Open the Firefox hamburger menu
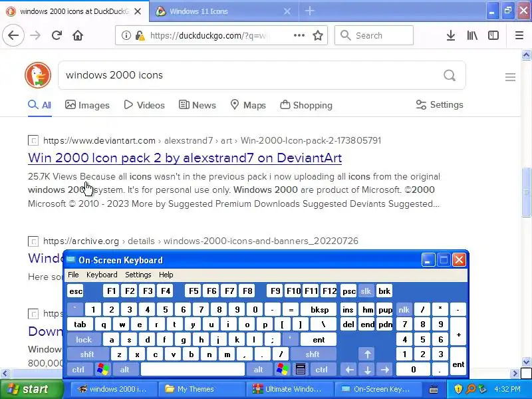This screenshot has height=399, width=532. 519,35
